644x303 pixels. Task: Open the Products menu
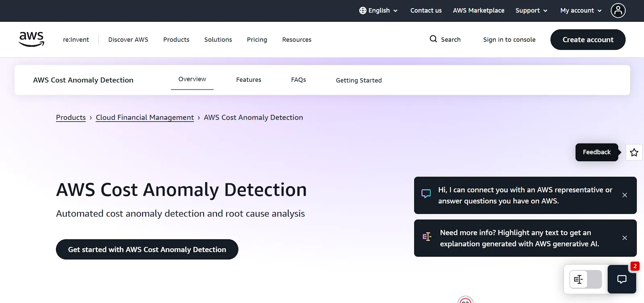[176, 39]
